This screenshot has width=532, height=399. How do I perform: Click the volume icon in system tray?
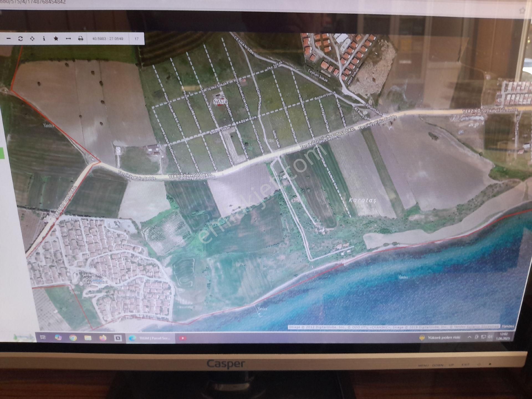point(490,337)
